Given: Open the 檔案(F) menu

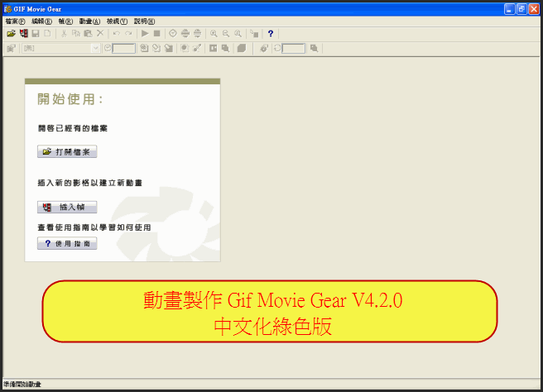Looking at the screenshot, I should [15, 21].
